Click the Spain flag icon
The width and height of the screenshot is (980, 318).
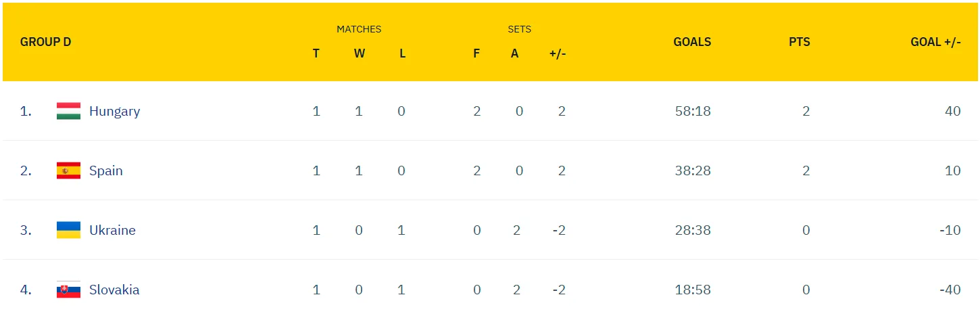[x=68, y=171]
